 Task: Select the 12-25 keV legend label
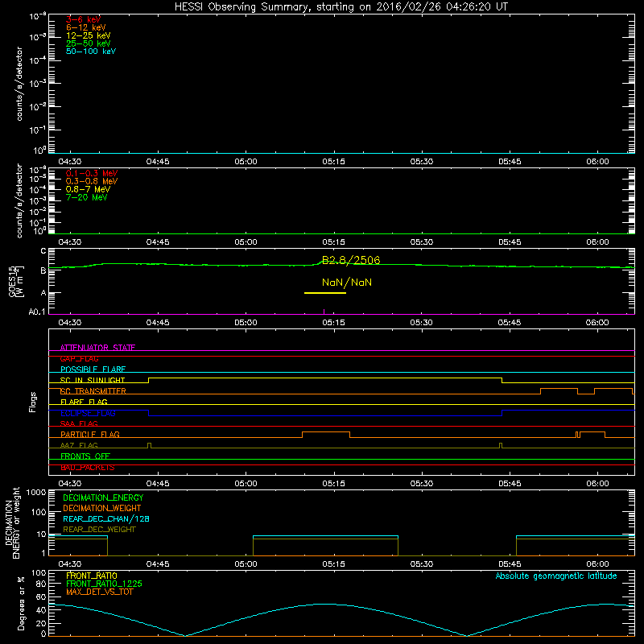88,35
